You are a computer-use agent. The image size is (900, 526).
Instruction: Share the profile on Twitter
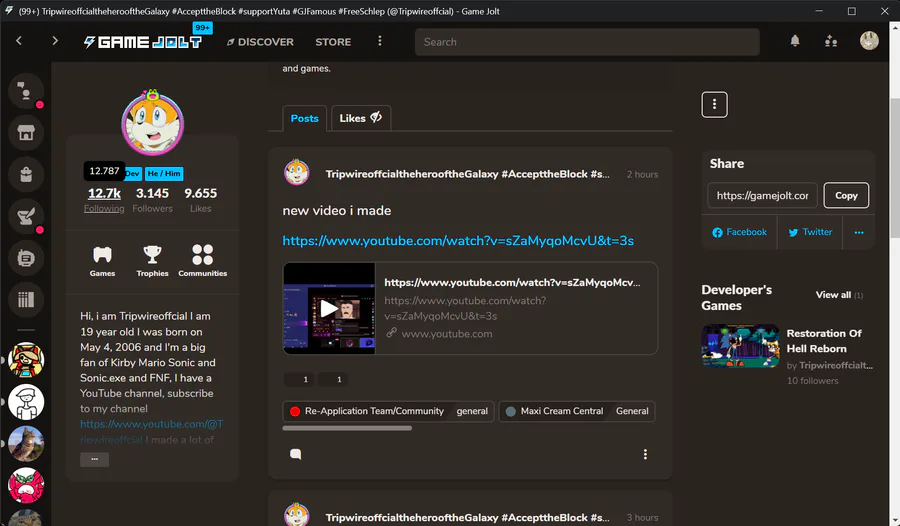click(x=810, y=232)
